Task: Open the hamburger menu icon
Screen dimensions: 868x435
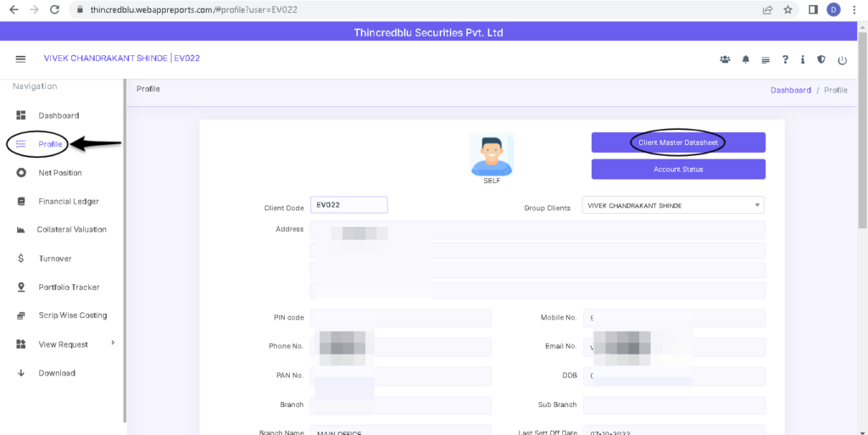Action: 20,59
